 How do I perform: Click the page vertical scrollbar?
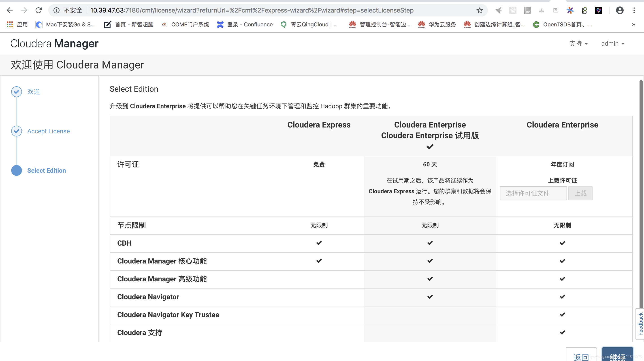click(641, 194)
